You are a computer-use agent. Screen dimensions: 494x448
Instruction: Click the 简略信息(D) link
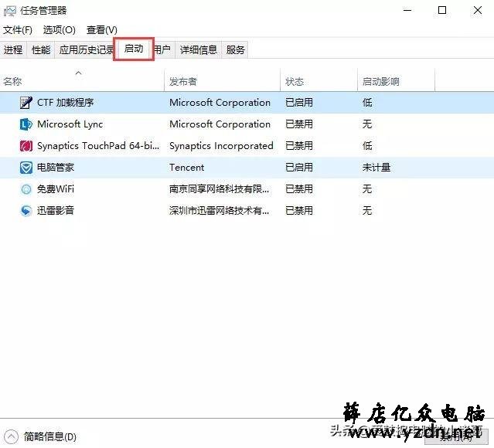point(50,437)
